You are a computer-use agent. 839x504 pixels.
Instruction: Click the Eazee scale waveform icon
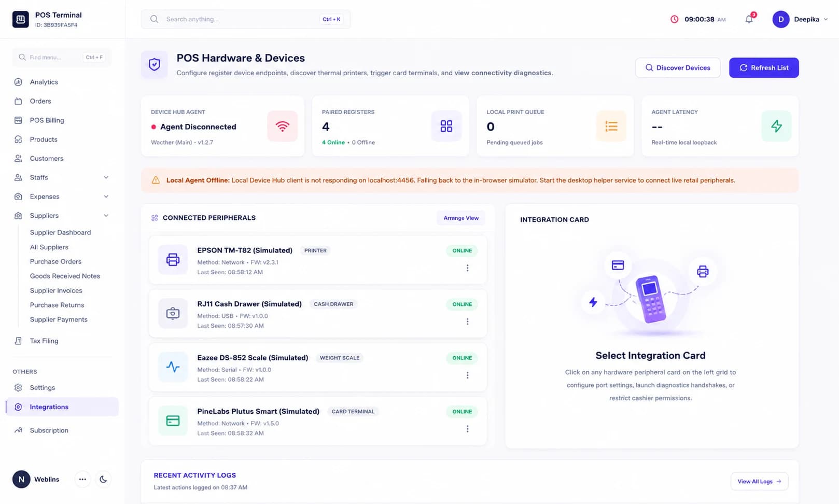click(173, 367)
